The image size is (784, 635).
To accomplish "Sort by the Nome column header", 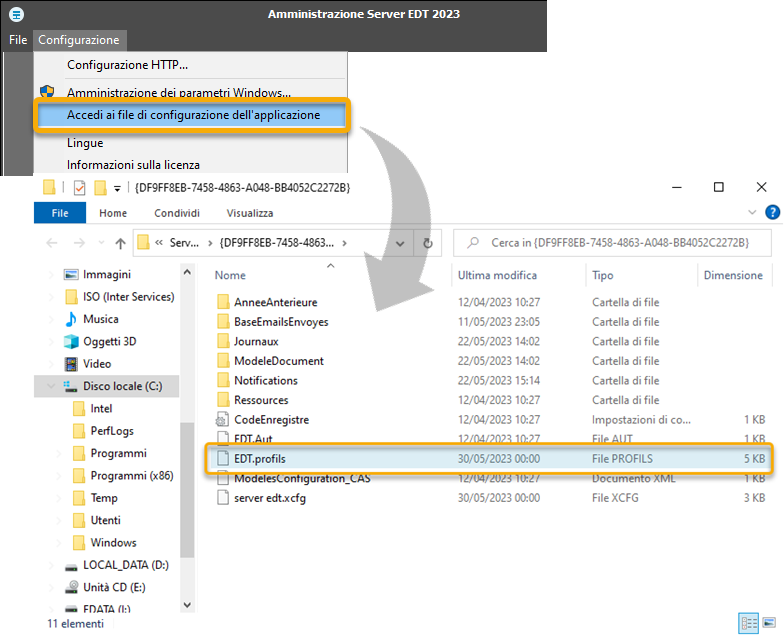I will pos(230,275).
